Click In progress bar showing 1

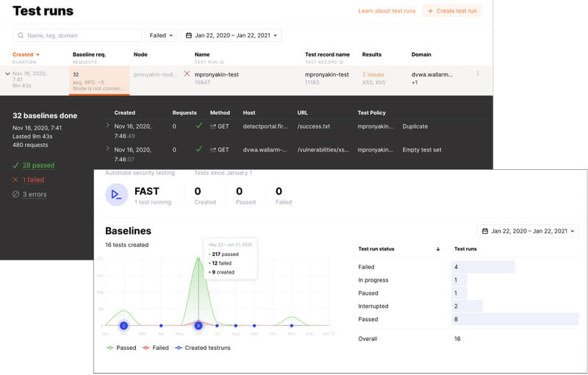coord(459,280)
